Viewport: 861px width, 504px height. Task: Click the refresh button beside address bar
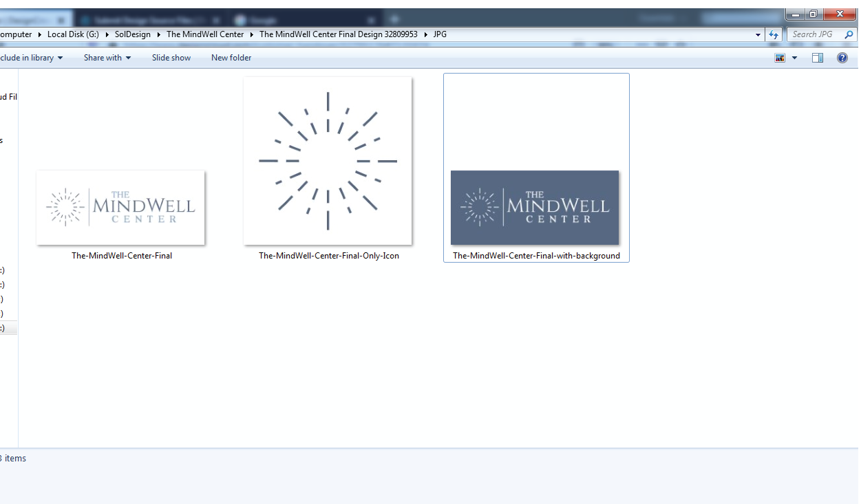[x=774, y=34]
